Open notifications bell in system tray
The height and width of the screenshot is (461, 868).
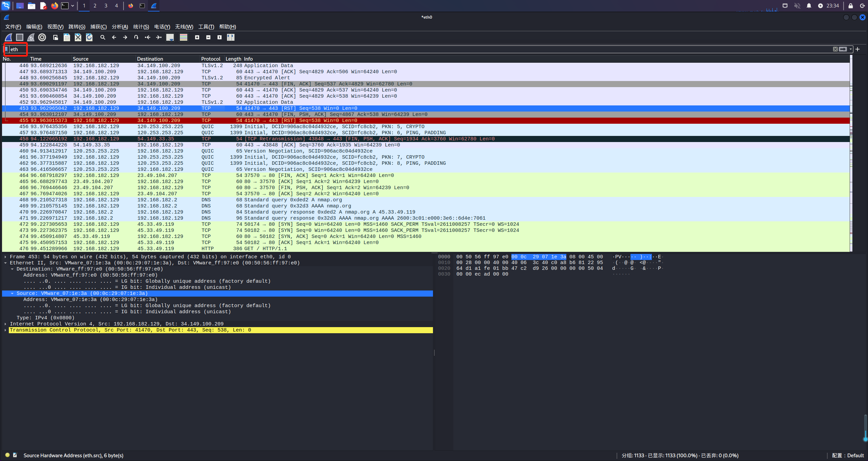[x=809, y=5]
